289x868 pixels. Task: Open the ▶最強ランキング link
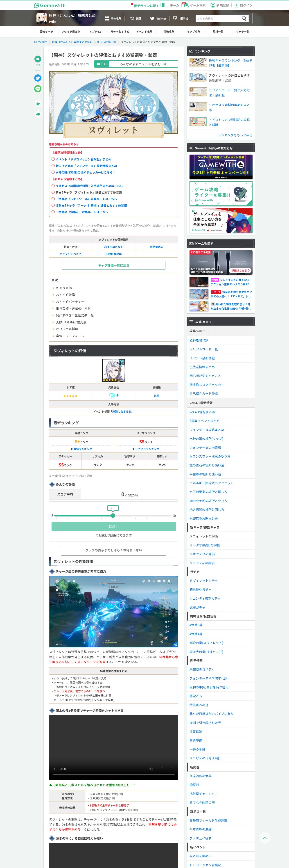[81, 449]
